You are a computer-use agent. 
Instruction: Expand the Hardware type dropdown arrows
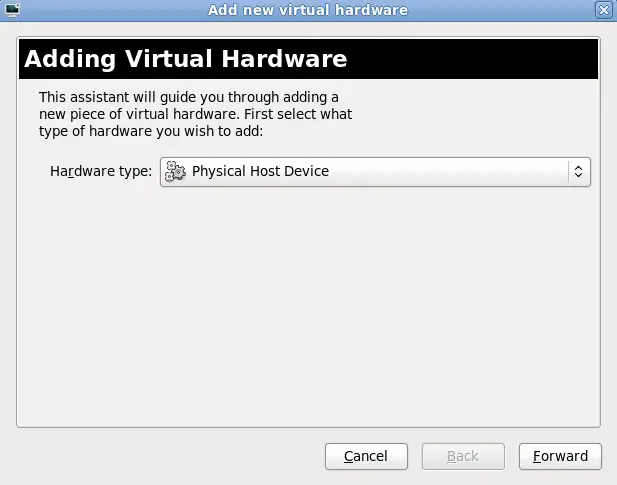point(577,171)
